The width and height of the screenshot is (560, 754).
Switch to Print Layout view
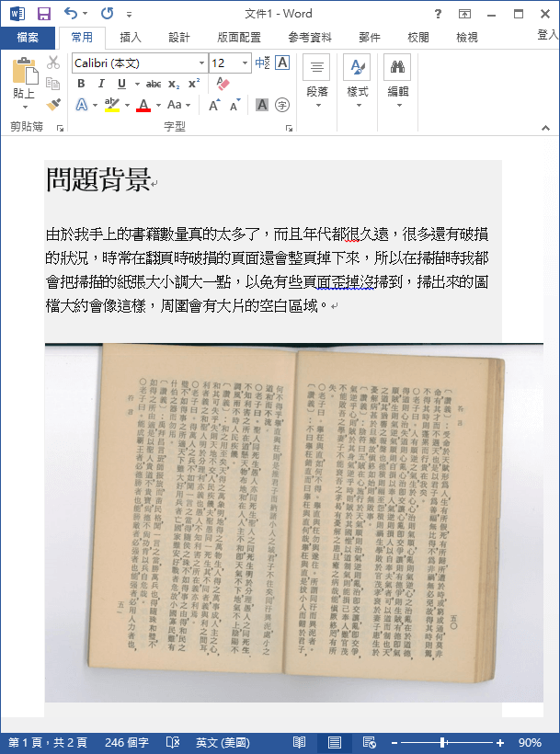point(335,742)
